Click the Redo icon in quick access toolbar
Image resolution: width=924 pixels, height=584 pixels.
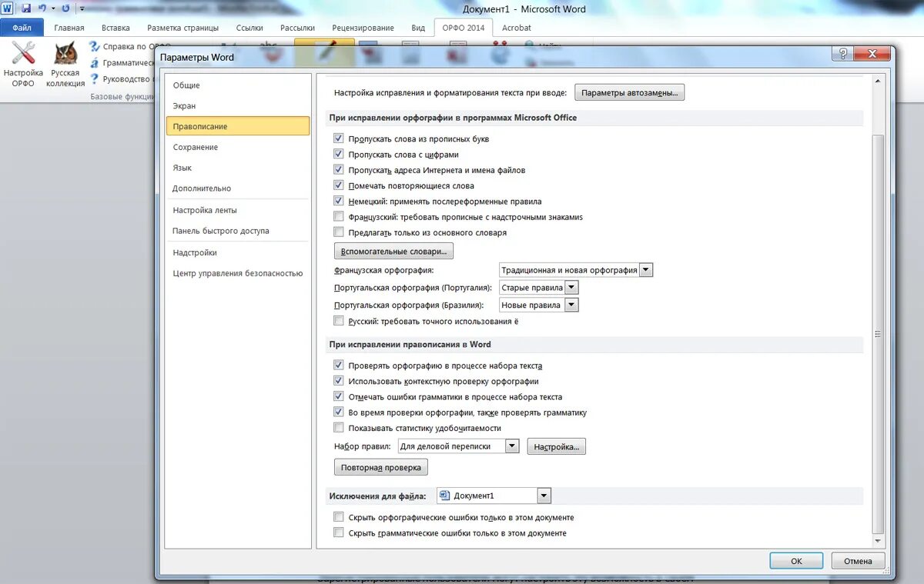point(65,8)
